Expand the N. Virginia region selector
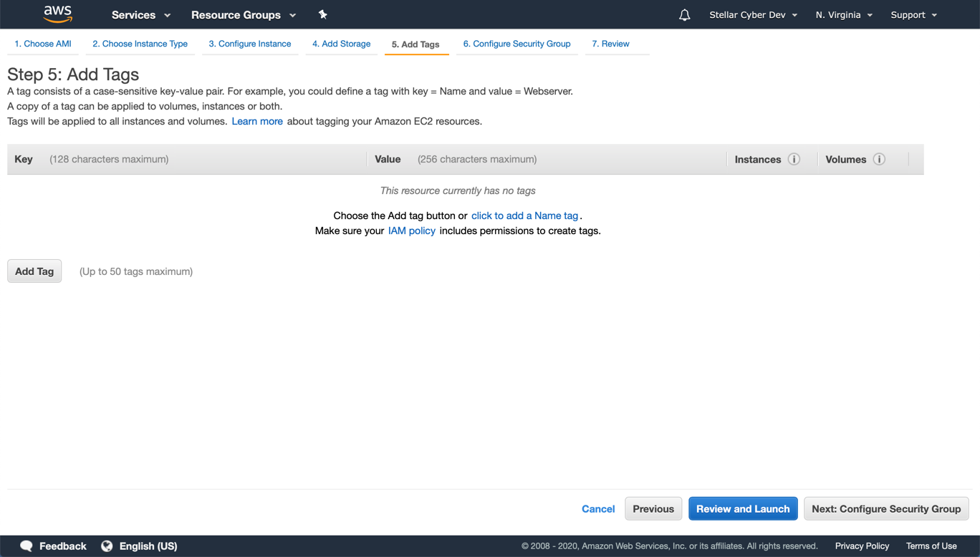 [x=843, y=15]
